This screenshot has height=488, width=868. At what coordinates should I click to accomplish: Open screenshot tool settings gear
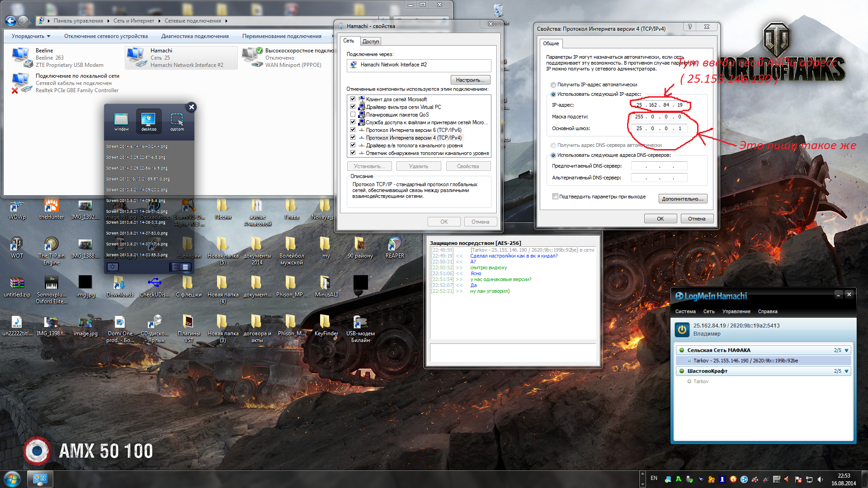(x=113, y=267)
